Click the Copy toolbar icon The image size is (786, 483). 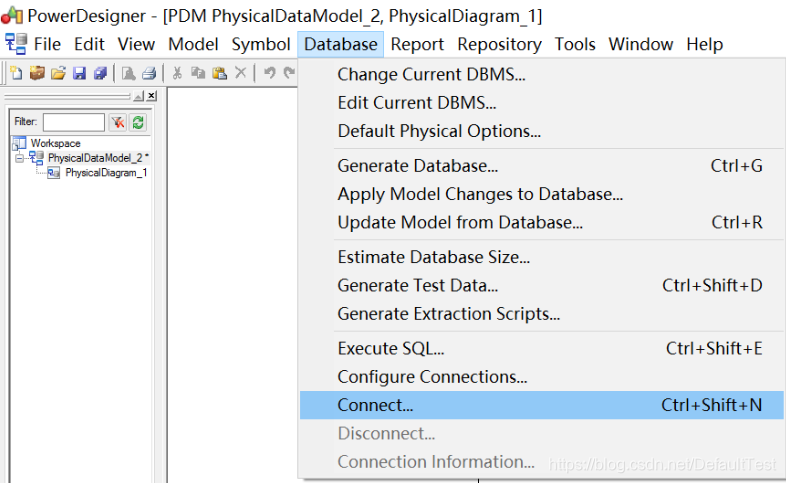(198, 73)
